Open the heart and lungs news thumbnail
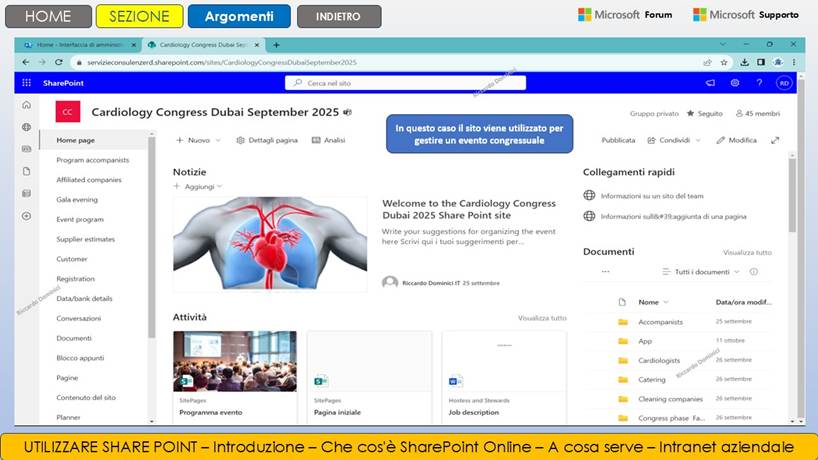This screenshot has width=818, height=460. (270, 244)
